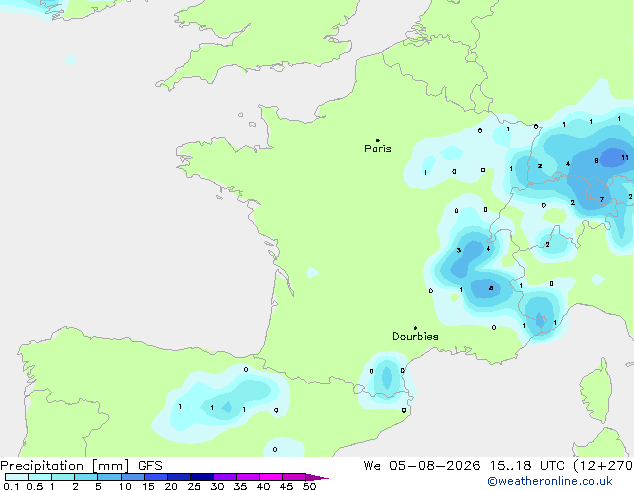Click the precipitation value '11' on the map
The image size is (634, 490).
click(x=625, y=158)
